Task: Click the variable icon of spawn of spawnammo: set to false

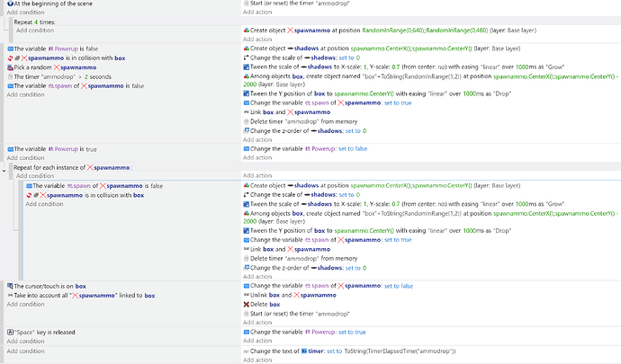Action: click(x=247, y=286)
